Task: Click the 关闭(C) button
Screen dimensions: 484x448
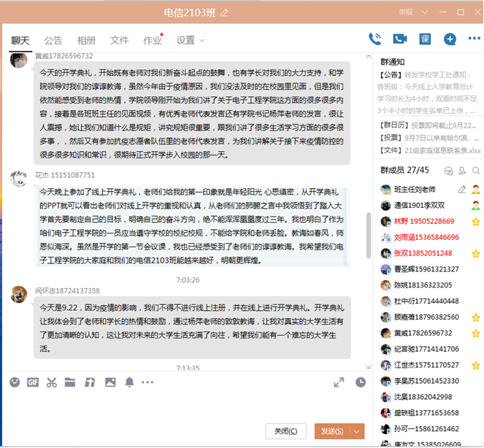Action: click(285, 431)
